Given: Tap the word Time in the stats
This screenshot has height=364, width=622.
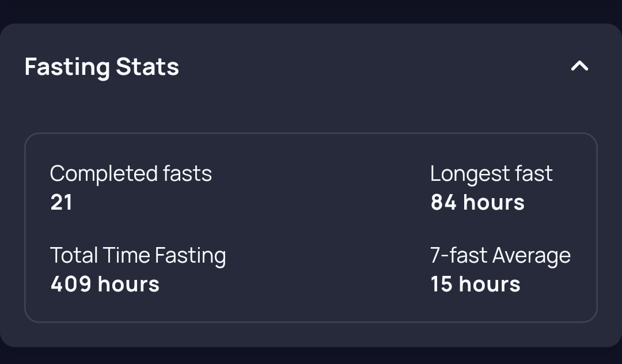Looking at the screenshot, I should pos(121,255).
